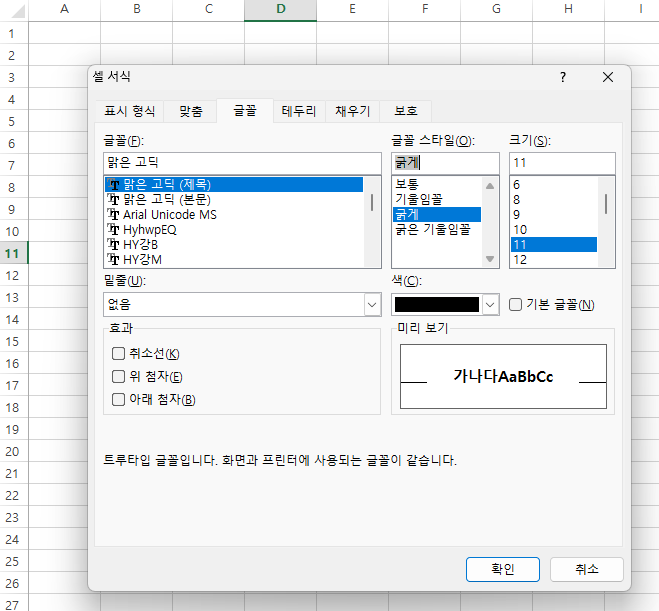Select font size 8
The image size is (659, 611).
coord(554,200)
